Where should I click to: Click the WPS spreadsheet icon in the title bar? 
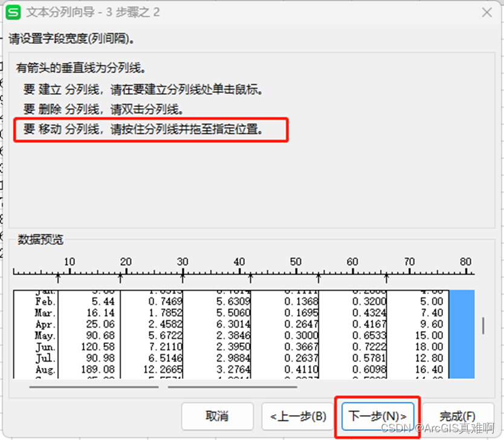coord(13,13)
